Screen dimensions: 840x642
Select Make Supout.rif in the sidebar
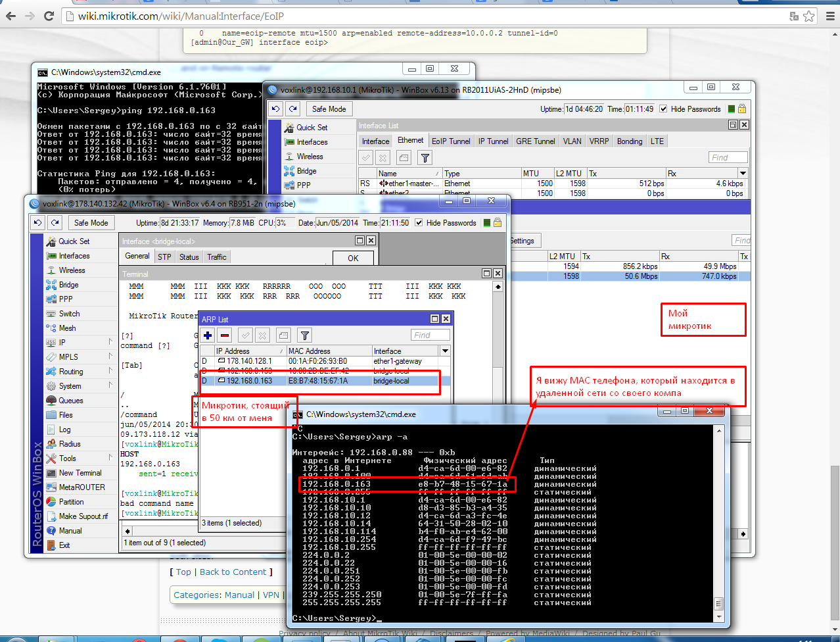coord(83,516)
